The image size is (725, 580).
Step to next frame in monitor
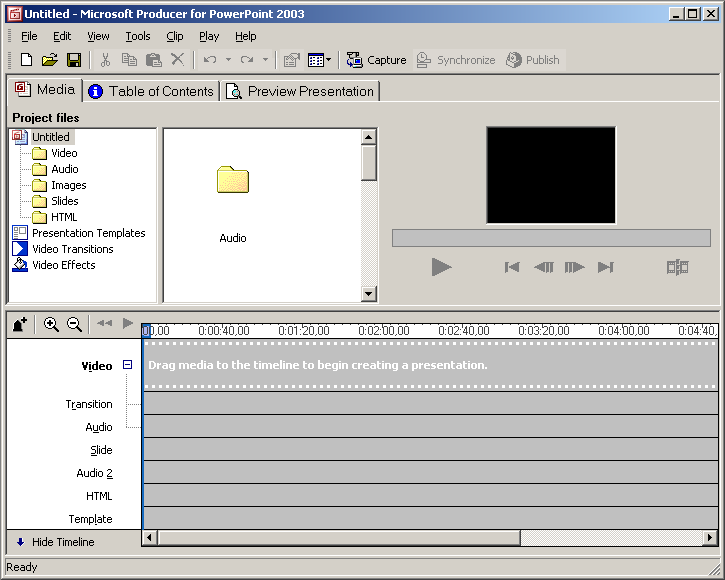tap(574, 267)
